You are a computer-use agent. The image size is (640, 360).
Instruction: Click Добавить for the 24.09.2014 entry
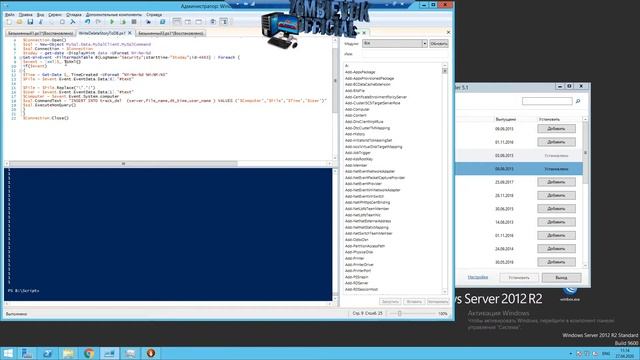(x=556, y=249)
